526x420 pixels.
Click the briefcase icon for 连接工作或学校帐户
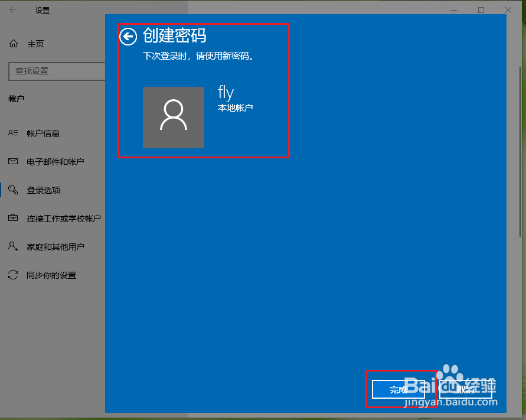14,218
